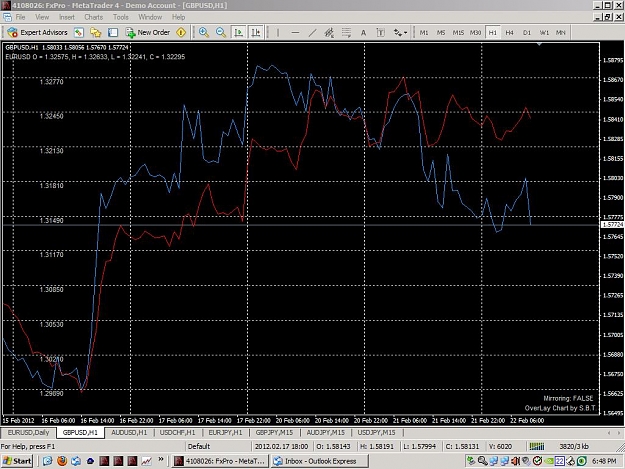Click the OverLay Chart by S.B.T. label

[560, 408]
